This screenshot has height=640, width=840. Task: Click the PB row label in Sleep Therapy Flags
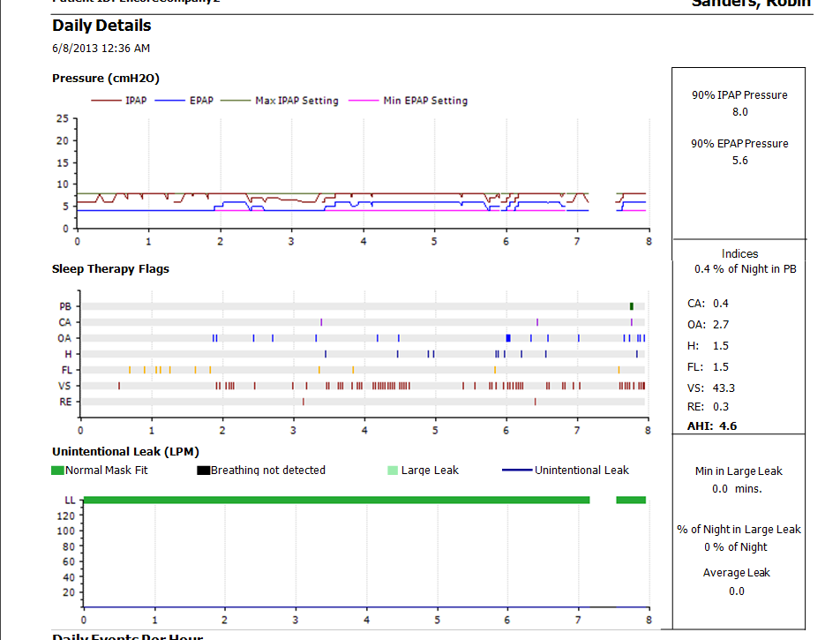[65, 306]
